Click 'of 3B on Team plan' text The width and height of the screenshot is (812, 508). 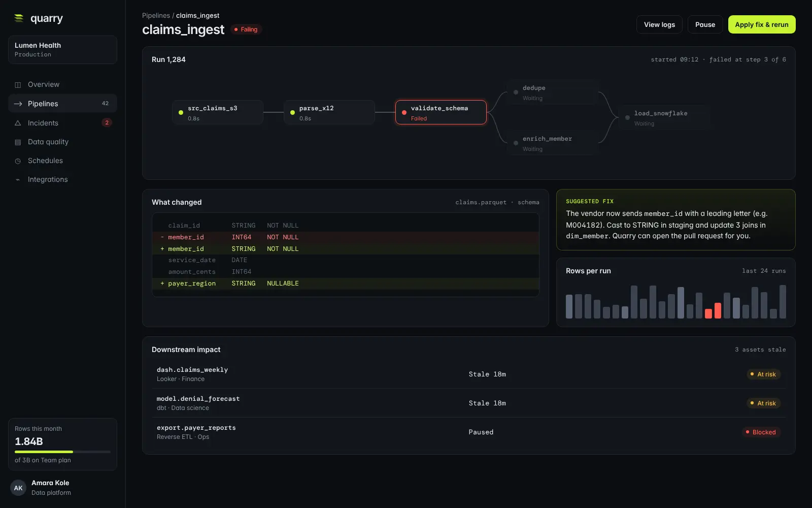coord(43,460)
